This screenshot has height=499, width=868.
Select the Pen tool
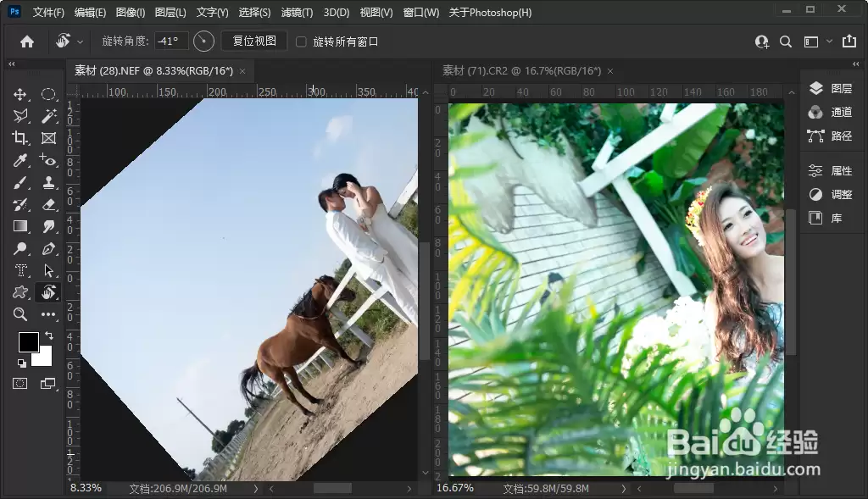pos(48,248)
